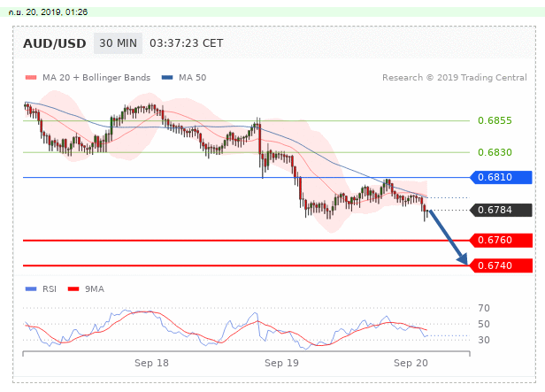Click the red 0.6760 support price tag
Viewport: 545px width, 392px height.
click(x=501, y=240)
